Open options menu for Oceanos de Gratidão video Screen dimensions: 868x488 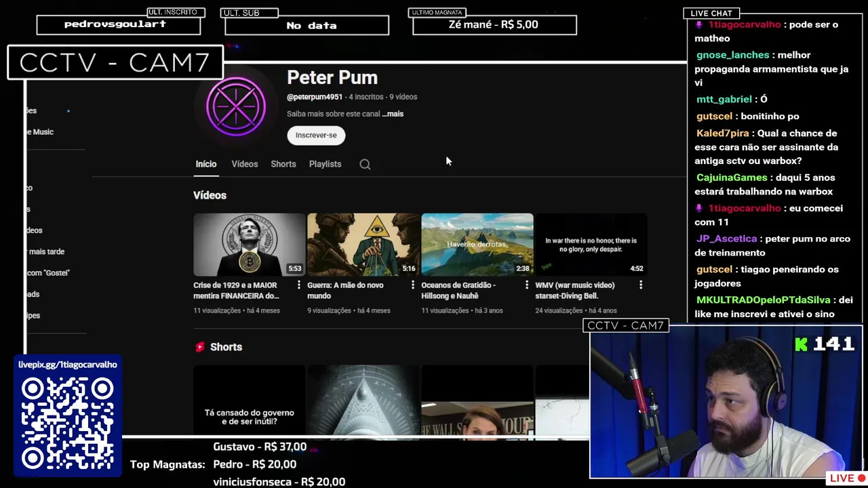(526, 285)
